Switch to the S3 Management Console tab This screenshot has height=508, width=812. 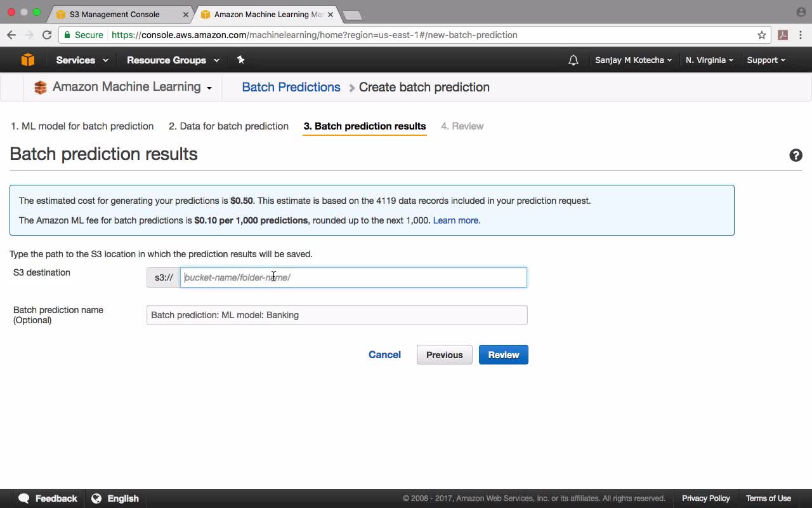[121, 14]
